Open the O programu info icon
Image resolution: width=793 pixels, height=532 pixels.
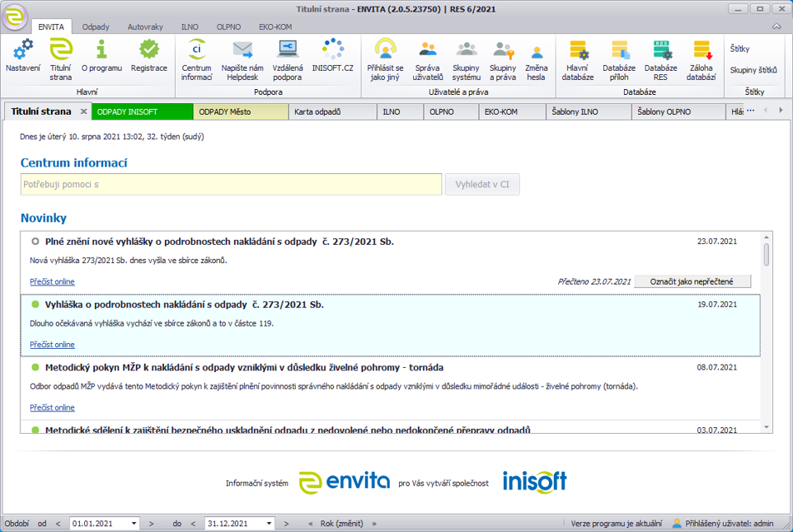point(102,50)
